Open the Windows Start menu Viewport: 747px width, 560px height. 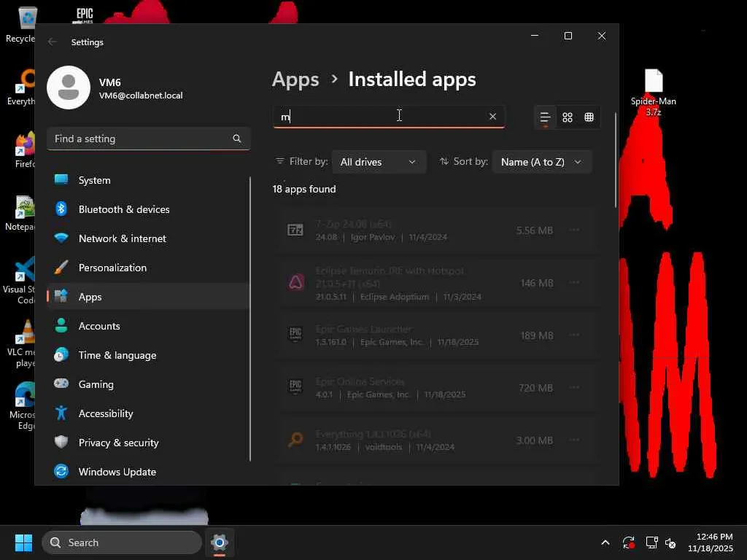pyautogui.click(x=23, y=542)
